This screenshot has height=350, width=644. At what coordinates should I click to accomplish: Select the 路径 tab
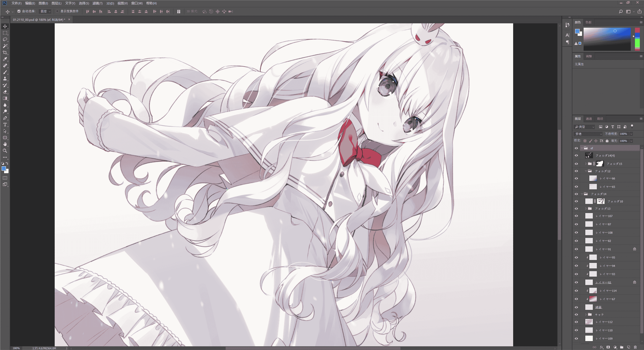pos(600,119)
